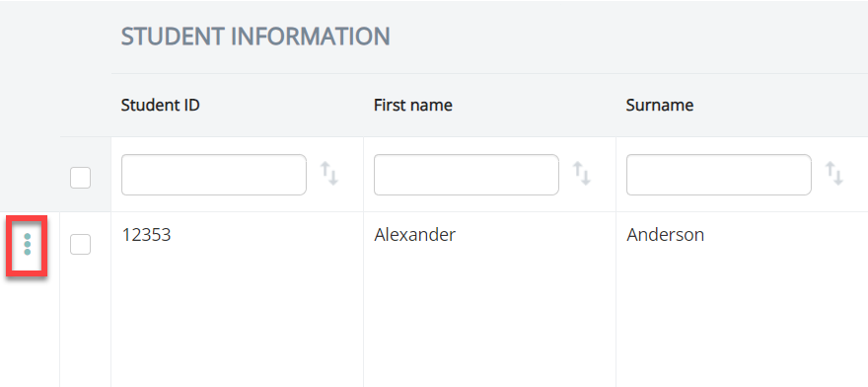Click the Student ID column header
Viewport: 868px width, 387px height.
[x=161, y=105]
